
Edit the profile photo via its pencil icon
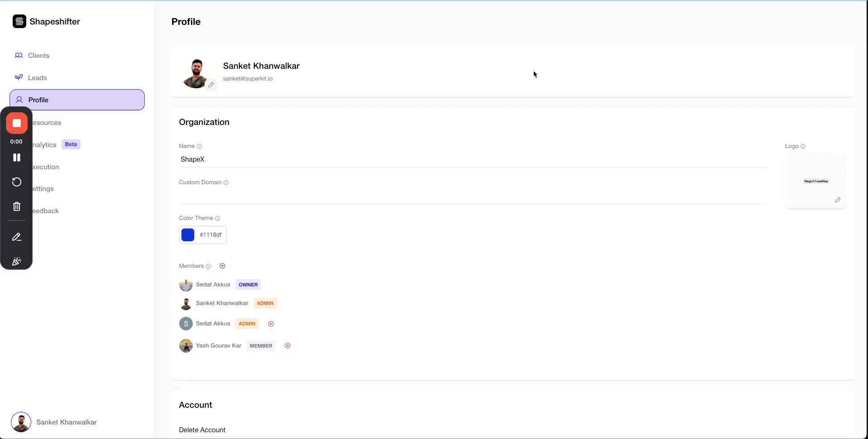click(x=211, y=85)
